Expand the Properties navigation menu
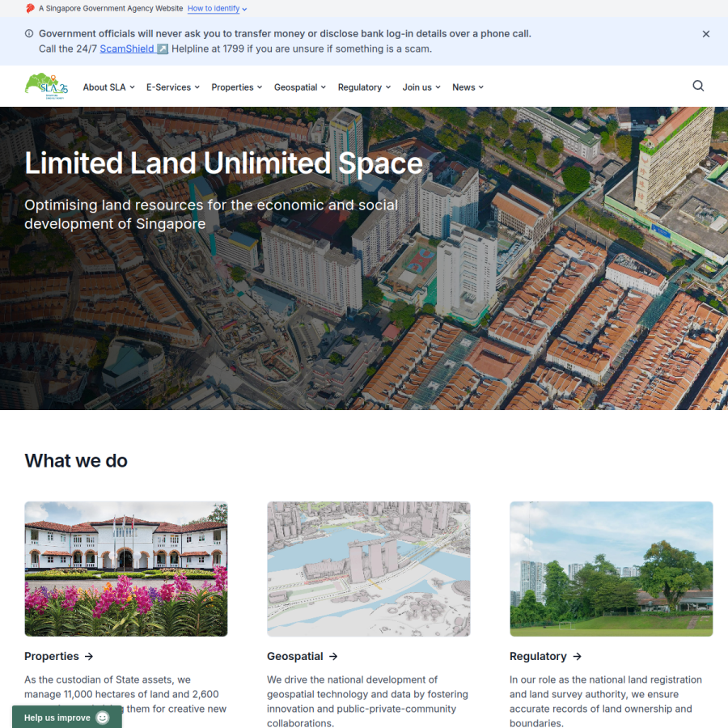 (x=237, y=87)
